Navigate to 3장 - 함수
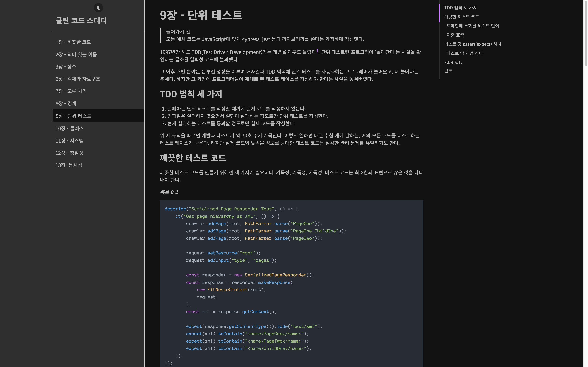 tap(66, 67)
